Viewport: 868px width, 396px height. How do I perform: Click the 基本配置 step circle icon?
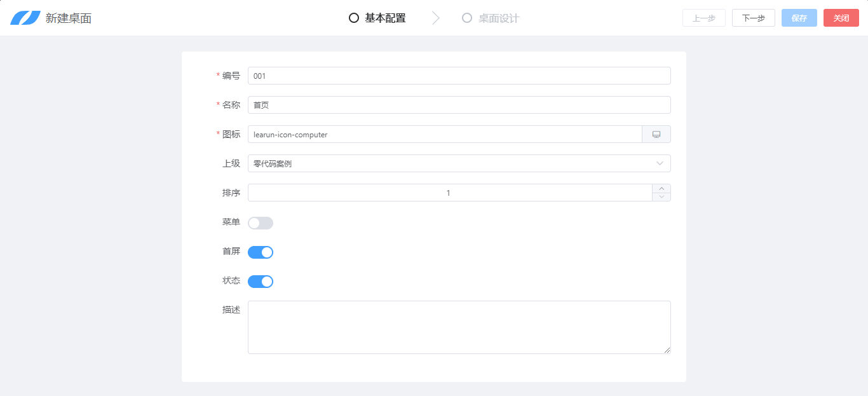click(x=354, y=18)
